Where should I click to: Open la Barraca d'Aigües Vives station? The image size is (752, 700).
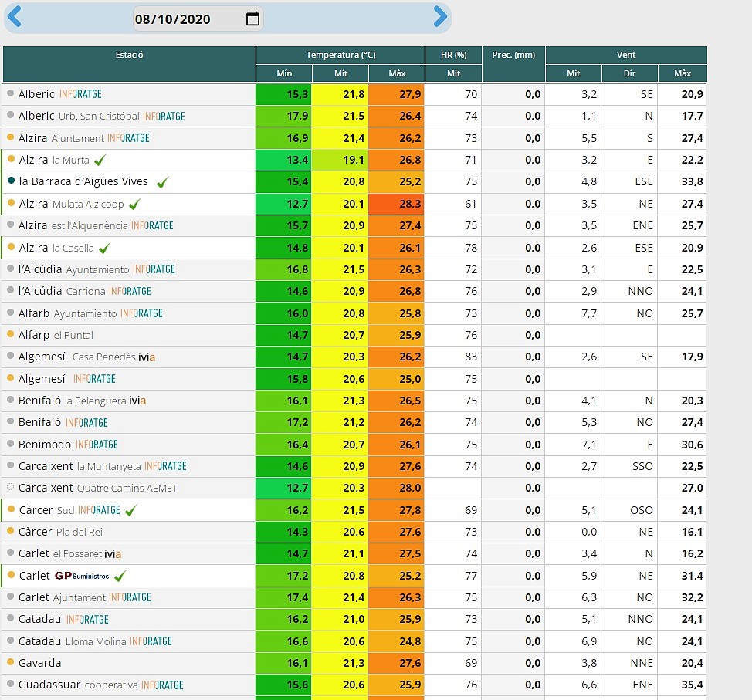coord(83,181)
